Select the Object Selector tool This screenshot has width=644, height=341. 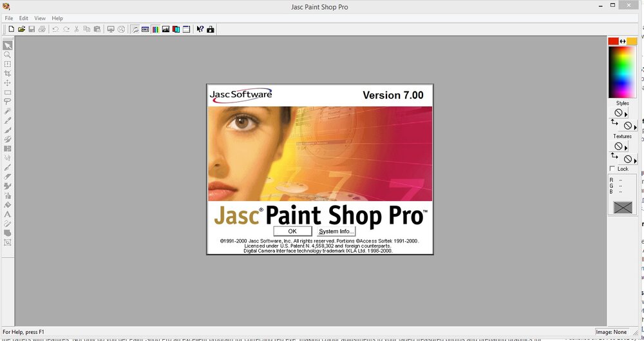tap(7, 242)
